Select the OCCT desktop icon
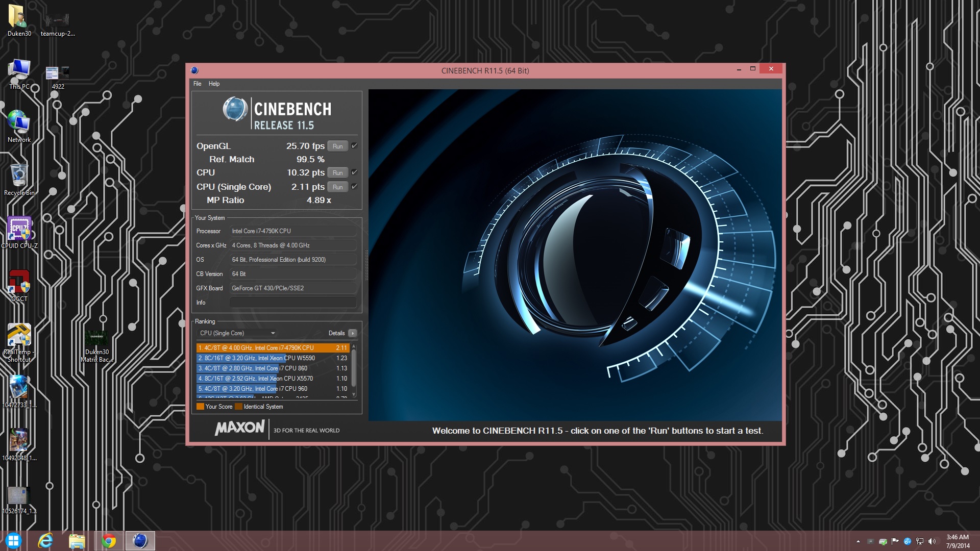The height and width of the screenshot is (551, 980). [x=19, y=286]
